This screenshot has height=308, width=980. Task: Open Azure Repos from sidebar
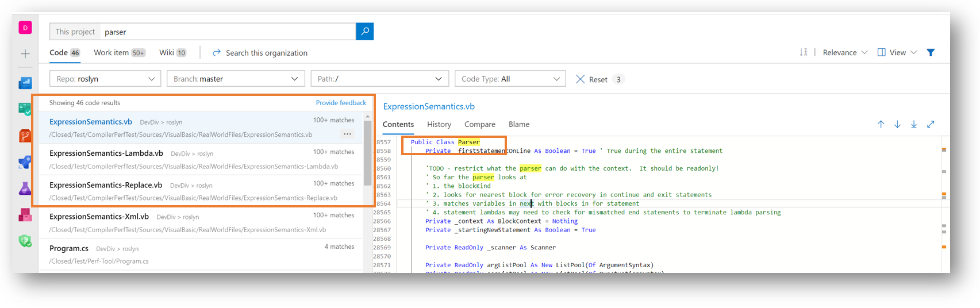click(25, 136)
